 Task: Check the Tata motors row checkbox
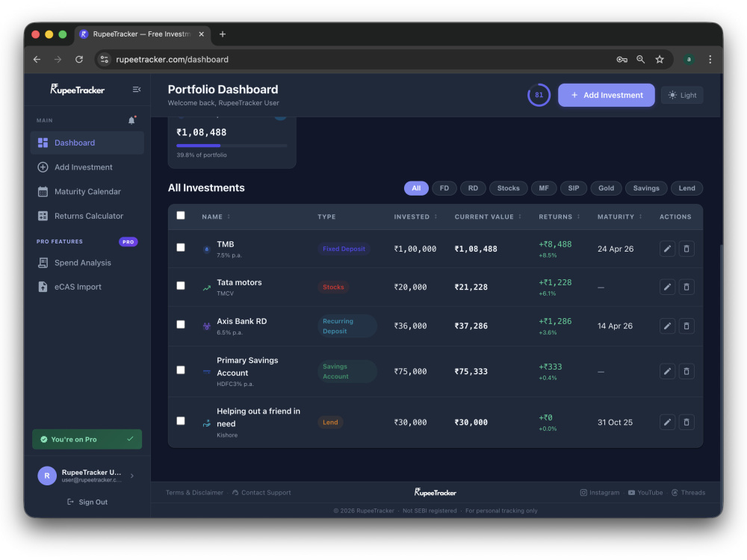(x=181, y=286)
